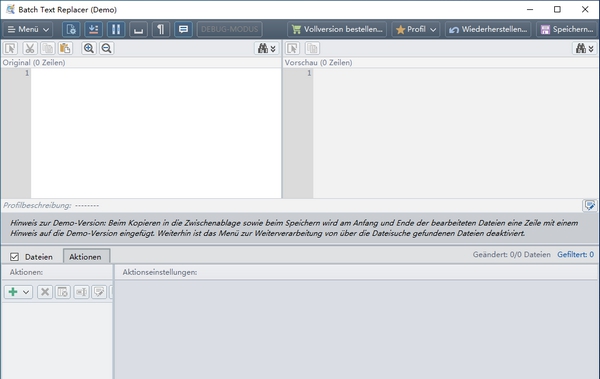Toggle the paragraph marks icon

click(161, 29)
